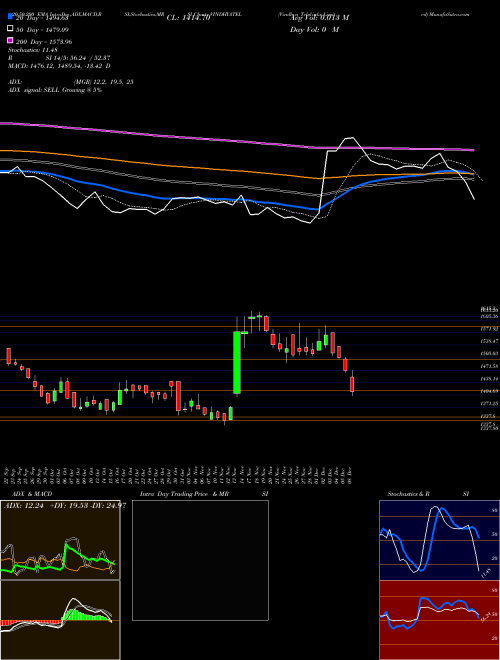
Task: Click the 'ADX signal: SELL' text
Action: [34, 90]
